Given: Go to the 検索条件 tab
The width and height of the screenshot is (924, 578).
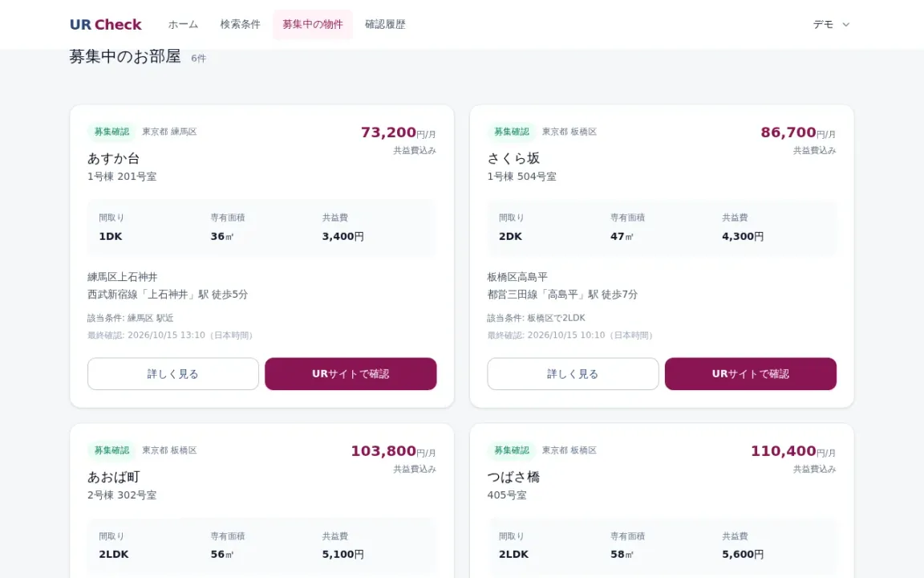Looking at the screenshot, I should click(x=240, y=24).
